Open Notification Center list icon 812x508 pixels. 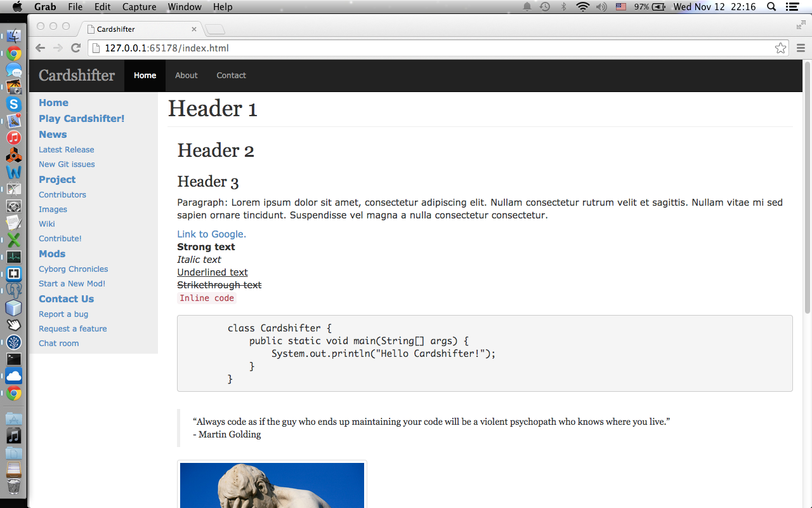tap(792, 7)
